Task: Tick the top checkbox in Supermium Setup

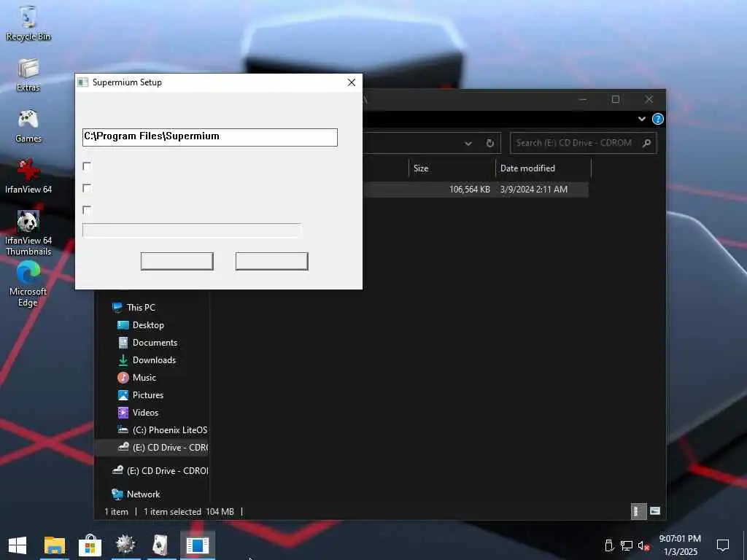Action: (x=87, y=166)
